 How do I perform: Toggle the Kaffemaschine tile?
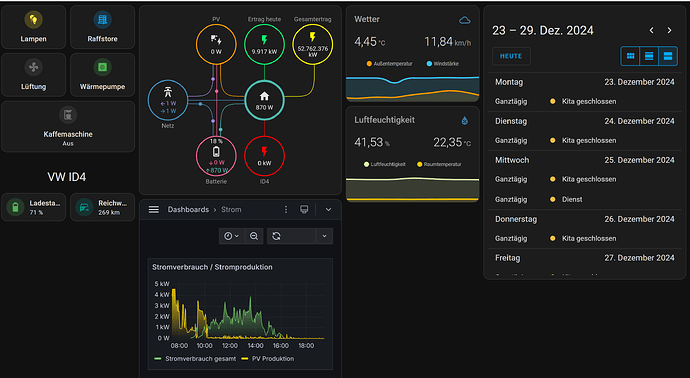click(x=68, y=127)
